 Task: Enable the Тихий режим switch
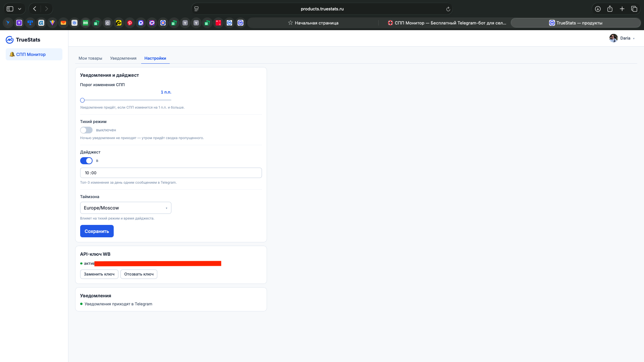pos(86,130)
